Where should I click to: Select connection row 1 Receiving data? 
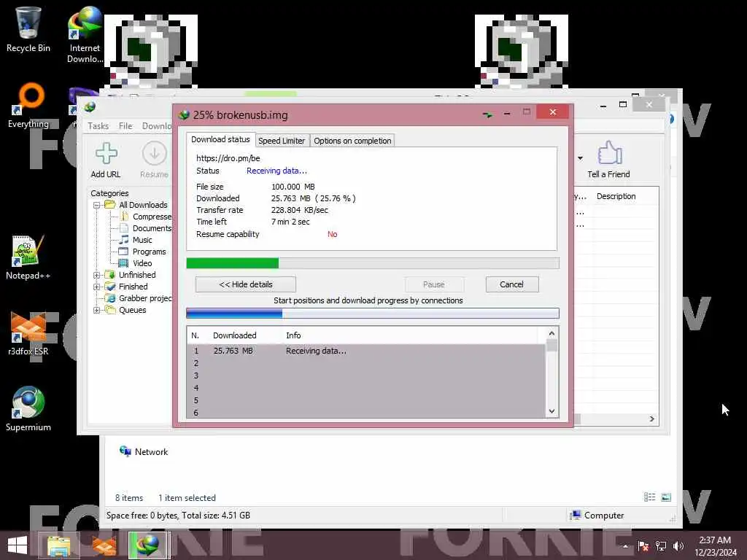coord(366,351)
